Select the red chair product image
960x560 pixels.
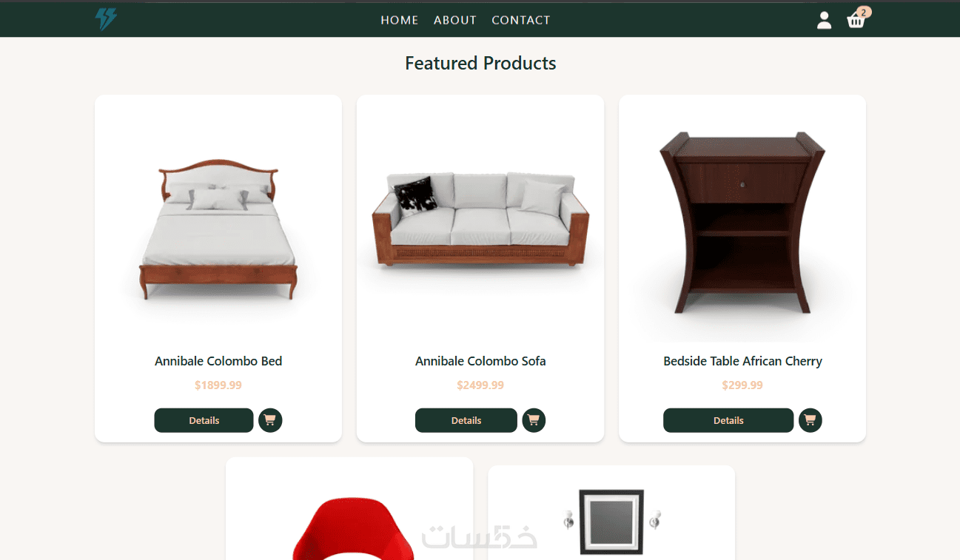348,529
